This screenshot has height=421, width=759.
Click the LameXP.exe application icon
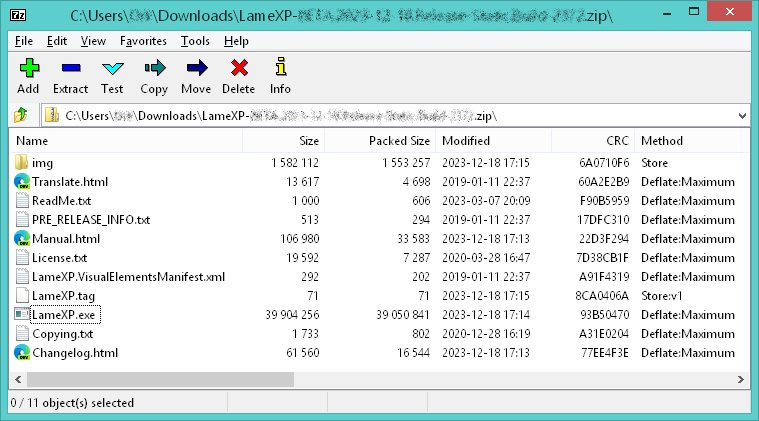click(22, 315)
